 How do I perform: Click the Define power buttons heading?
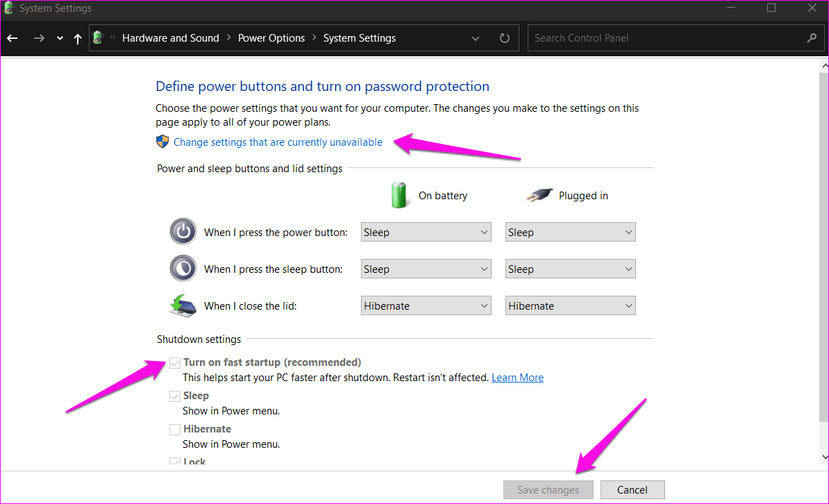pyautogui.click(x=323, y=86)
